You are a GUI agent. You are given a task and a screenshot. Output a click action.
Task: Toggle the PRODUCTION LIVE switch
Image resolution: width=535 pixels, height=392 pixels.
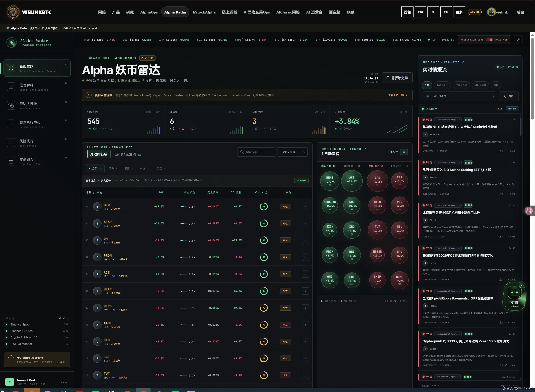coord(489,40)
